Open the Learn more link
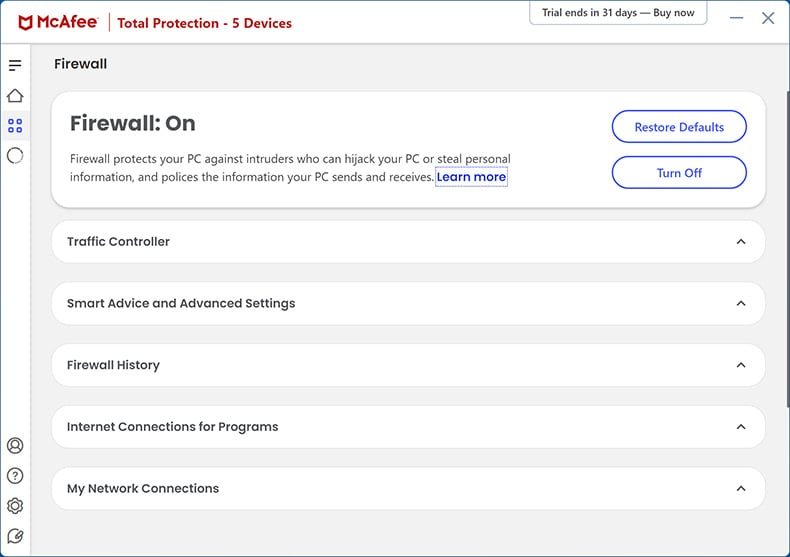Screen dimensions: 790x557 point(471,177)
